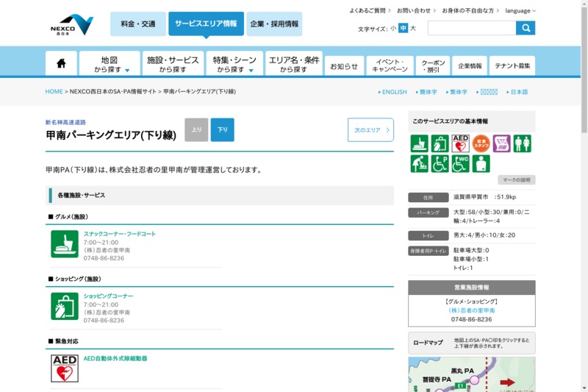Click the men and women restroom icon
Viewport: 588px width, 392px height.
click(522, 143)
